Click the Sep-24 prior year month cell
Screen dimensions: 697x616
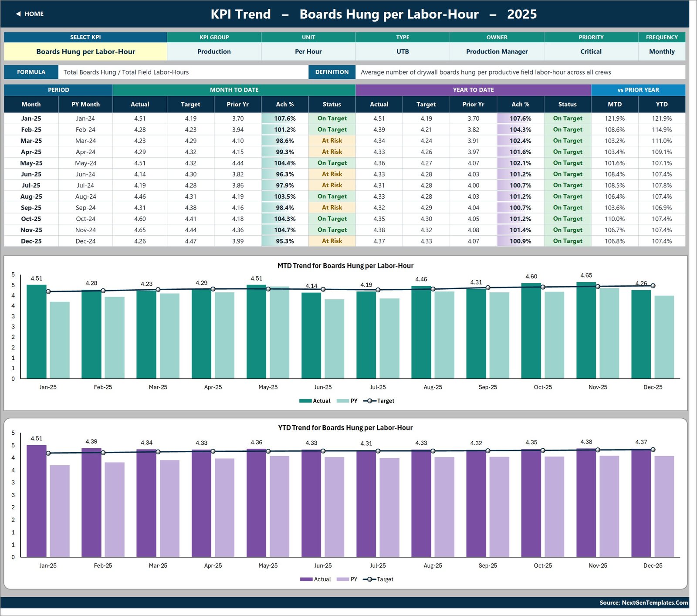click(85, 208)
